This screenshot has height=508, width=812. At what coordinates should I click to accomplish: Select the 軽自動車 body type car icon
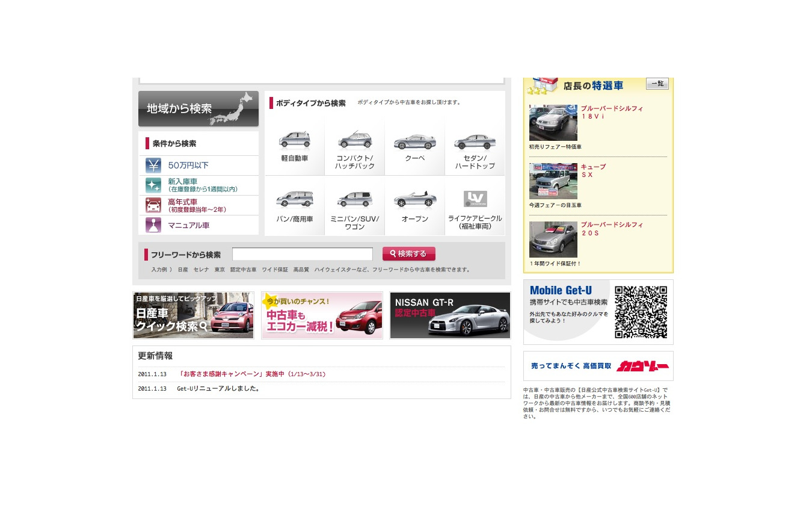pos(295,140)
